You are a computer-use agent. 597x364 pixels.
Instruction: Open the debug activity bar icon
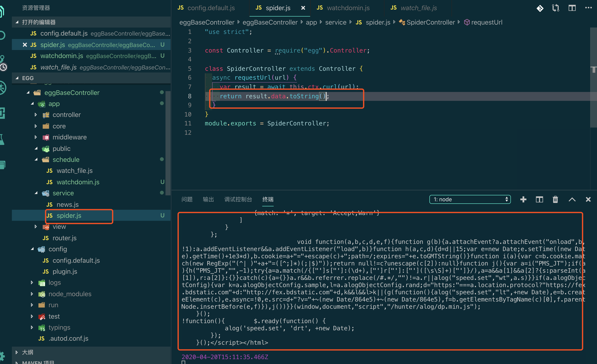coord(3,87)
